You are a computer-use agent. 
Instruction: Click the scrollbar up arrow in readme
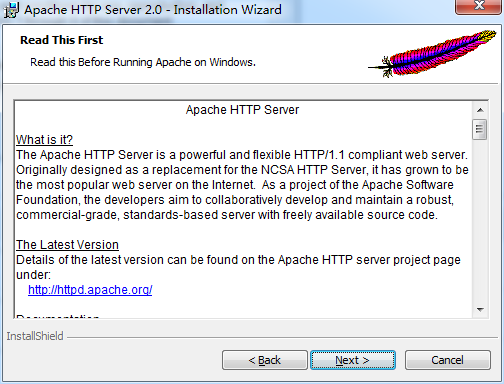480,110
